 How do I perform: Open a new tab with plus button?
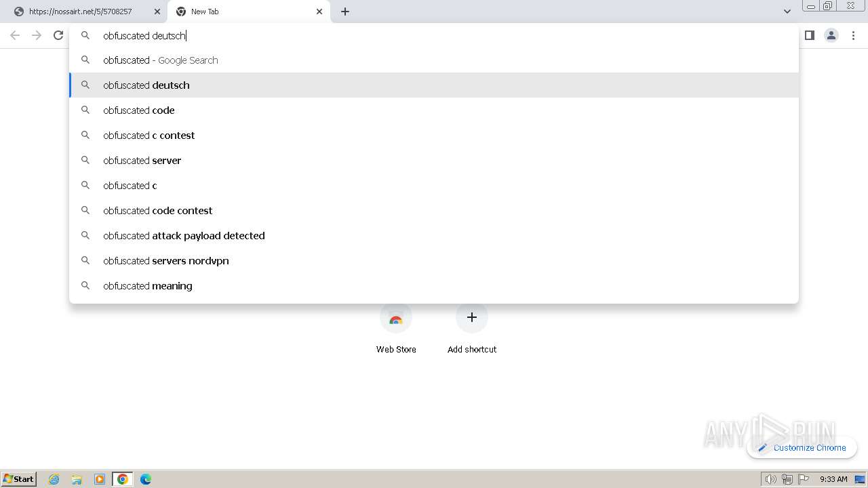tap(344, 12)
